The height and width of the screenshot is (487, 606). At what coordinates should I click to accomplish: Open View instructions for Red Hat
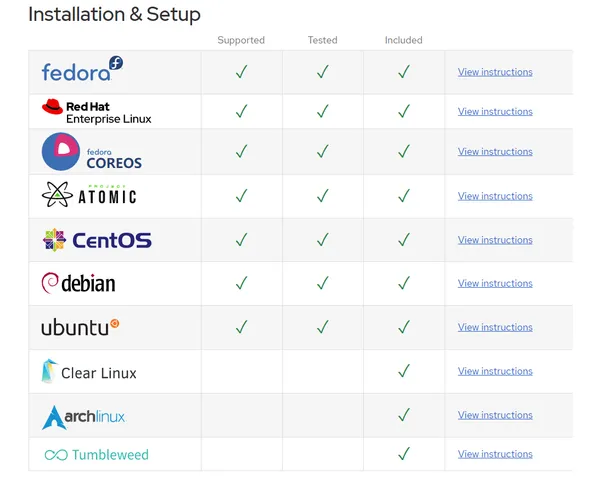point(495,112)
